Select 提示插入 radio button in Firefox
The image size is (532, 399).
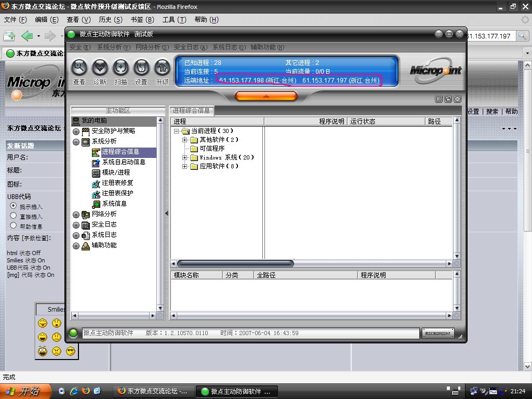pyautogui.click(x=13, y=206)
